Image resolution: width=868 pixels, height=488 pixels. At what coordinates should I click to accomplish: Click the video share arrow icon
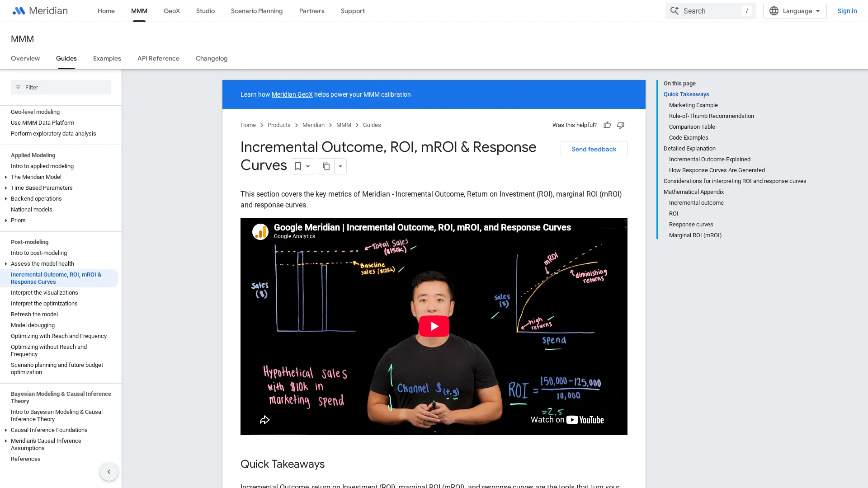click(265, 420)
